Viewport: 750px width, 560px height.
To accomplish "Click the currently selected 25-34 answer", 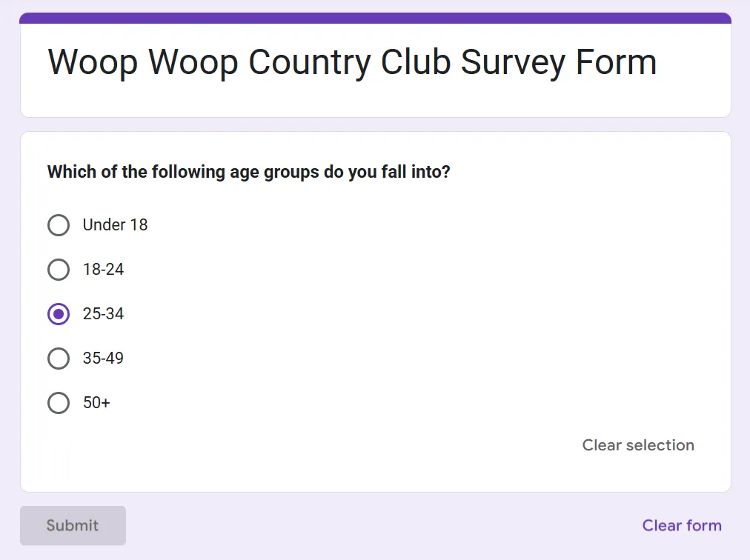I will (59, 314).
